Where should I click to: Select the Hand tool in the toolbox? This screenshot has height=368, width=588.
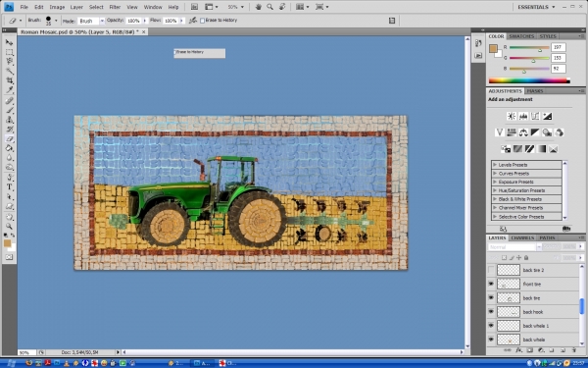coord(9,217)
